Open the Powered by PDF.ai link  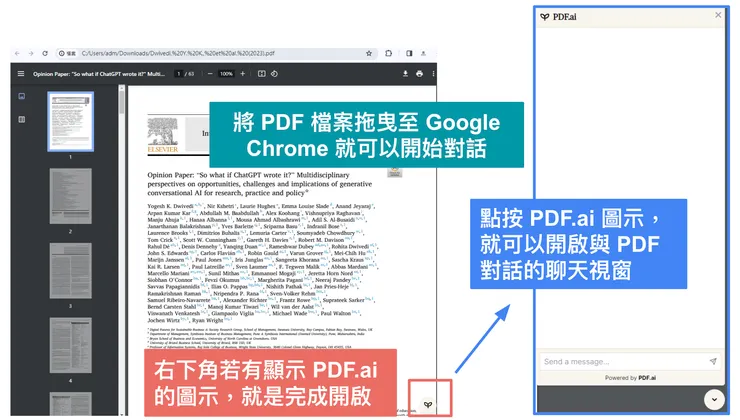(631, 378)
